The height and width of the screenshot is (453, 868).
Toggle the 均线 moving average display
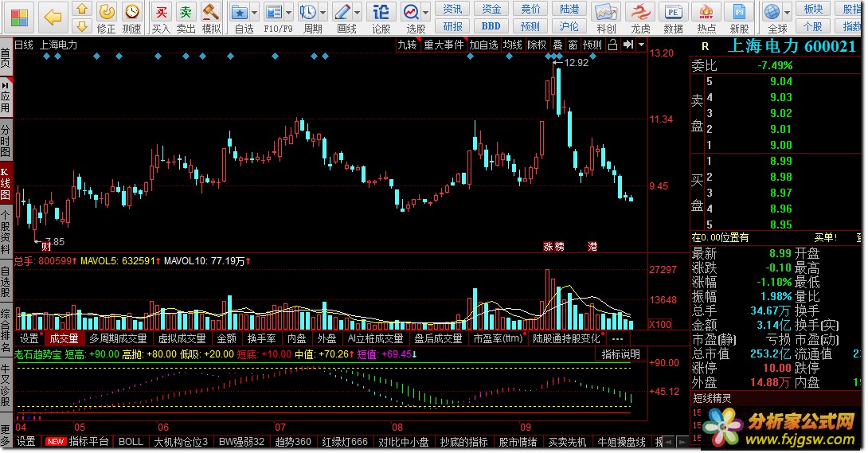click(x=513, y=45)
